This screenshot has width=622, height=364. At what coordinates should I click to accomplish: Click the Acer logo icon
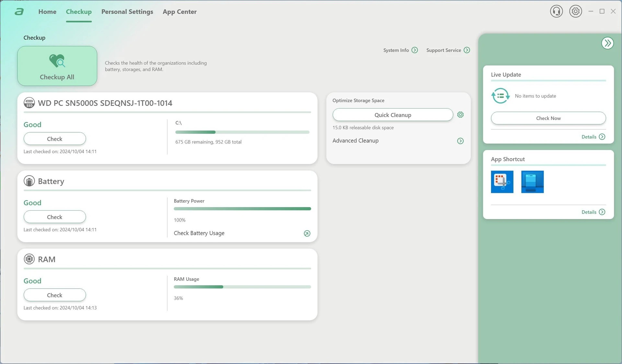19,12
